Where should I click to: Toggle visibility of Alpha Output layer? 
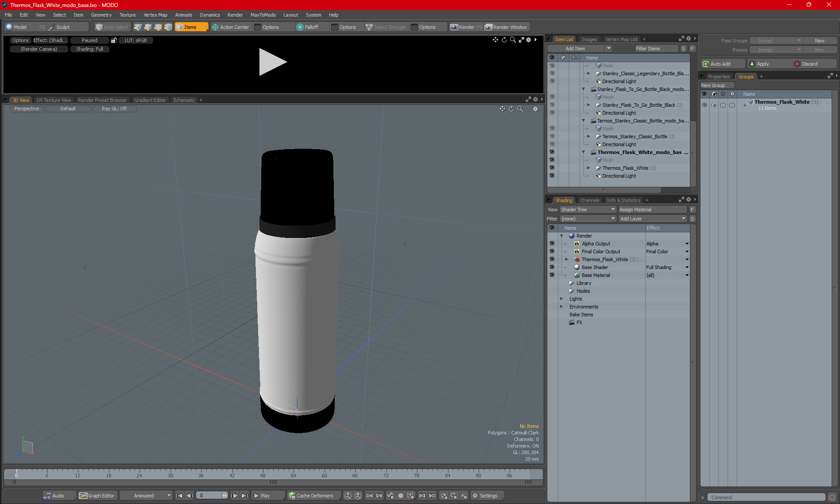point(552,244)
